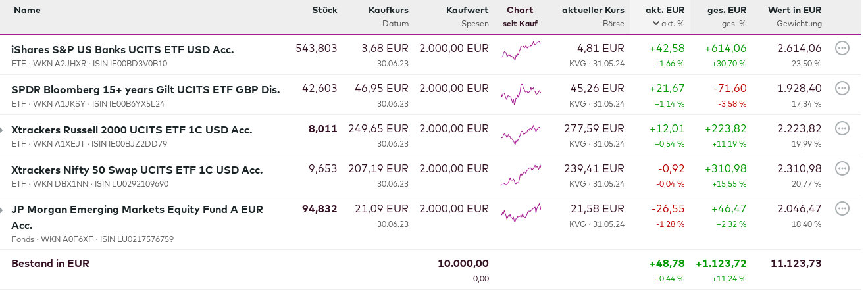Expand the Xtrackers Russell 2000 row
Image resolution: width=868 pixels, height=290 pixels.
tap(2, 130)
